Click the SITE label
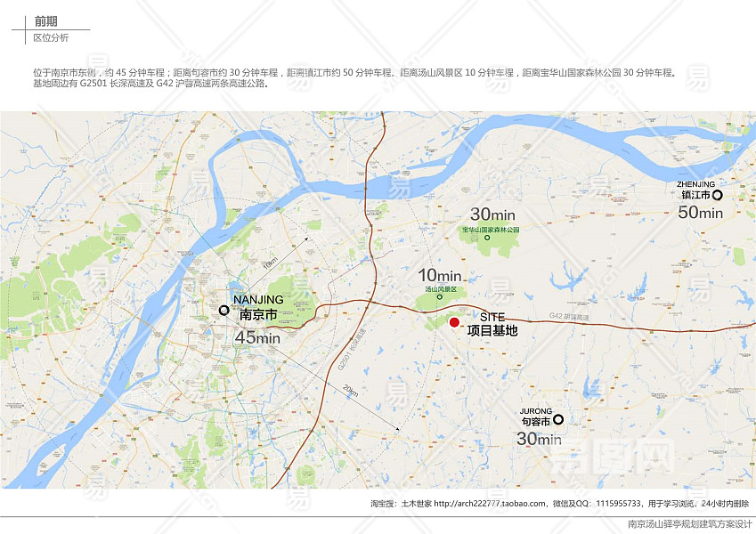The height and width of the screenshot is (534, 756). click(492, 317)
